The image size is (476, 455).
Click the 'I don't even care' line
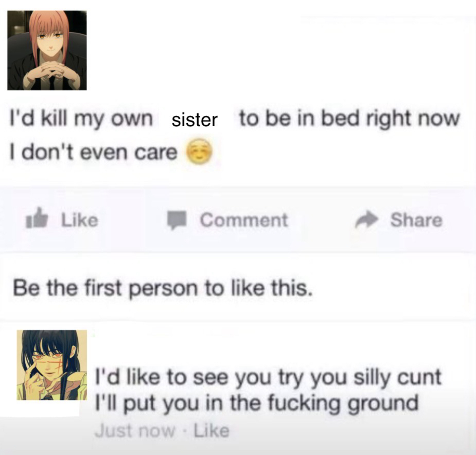point(94,152)
